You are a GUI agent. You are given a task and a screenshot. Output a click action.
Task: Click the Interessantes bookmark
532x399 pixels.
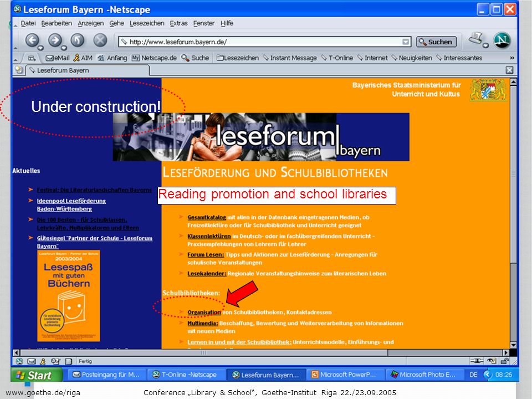[459, 58]
